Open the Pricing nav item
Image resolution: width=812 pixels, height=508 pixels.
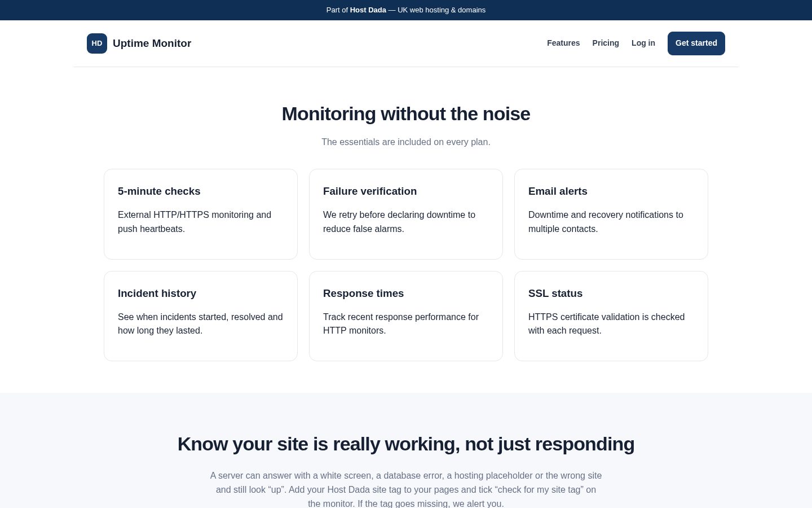(x=606, y=43)
